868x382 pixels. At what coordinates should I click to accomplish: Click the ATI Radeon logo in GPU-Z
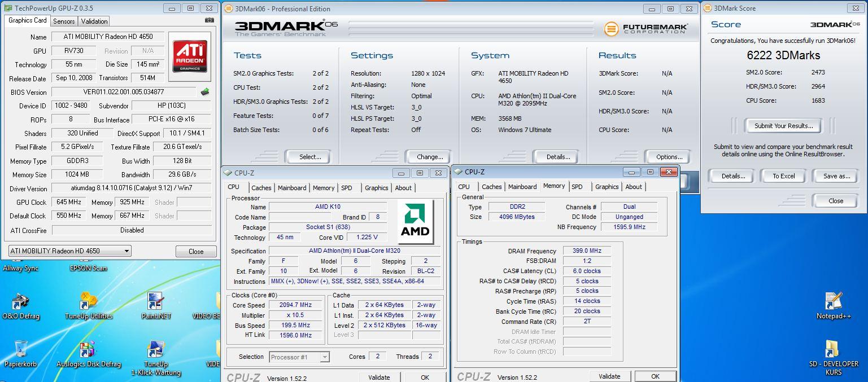(x=190, y=56)
